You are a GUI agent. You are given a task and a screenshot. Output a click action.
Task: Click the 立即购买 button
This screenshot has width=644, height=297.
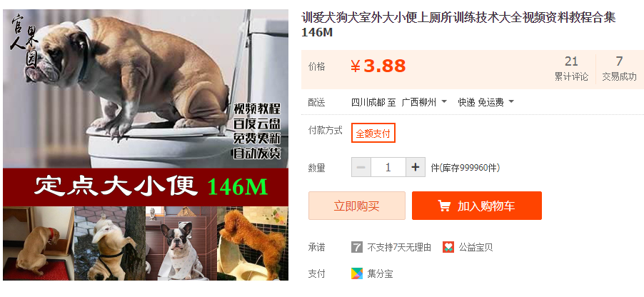[356, 206]
